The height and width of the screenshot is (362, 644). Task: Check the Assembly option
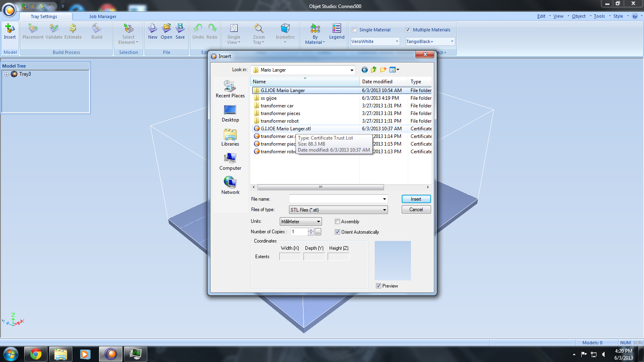pos(338,222)
